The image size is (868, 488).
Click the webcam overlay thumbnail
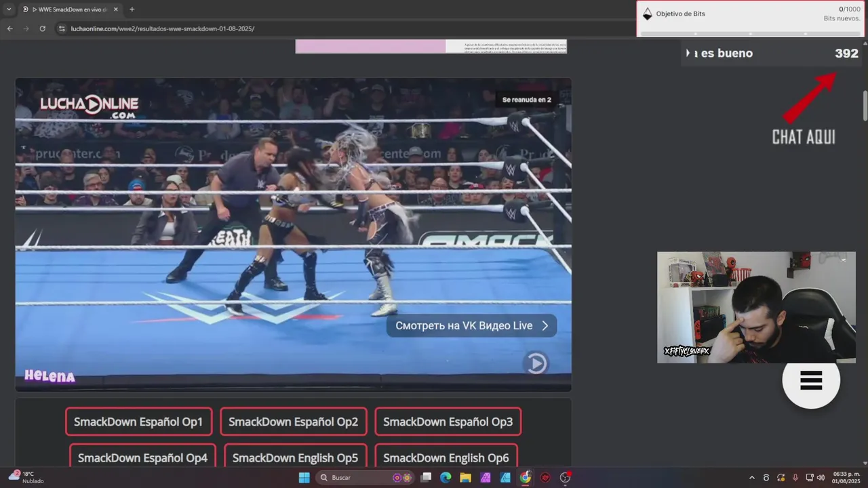(x=756, y=308)
